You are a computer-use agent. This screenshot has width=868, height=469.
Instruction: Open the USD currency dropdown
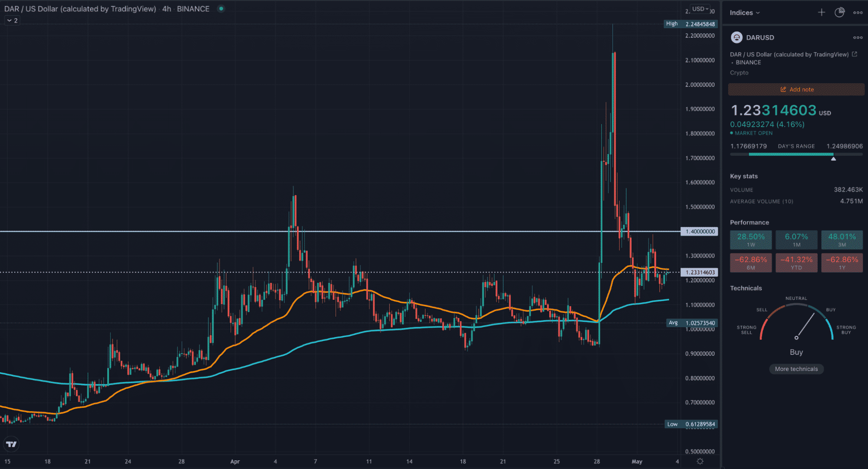700,9
